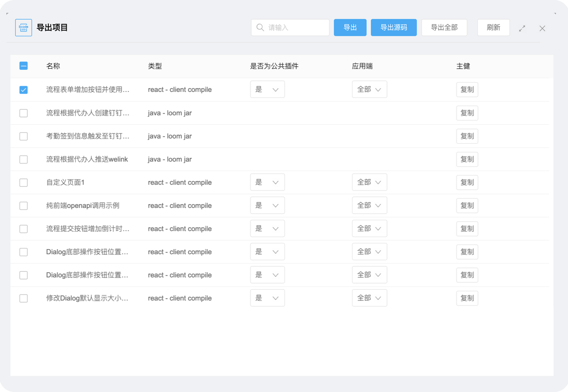Click the 应用端 column header

[362, 66]
